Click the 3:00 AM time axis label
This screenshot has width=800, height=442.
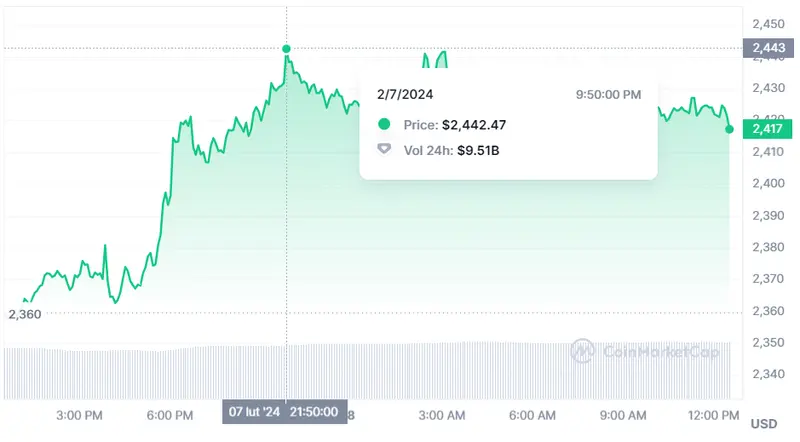[442, 414]
